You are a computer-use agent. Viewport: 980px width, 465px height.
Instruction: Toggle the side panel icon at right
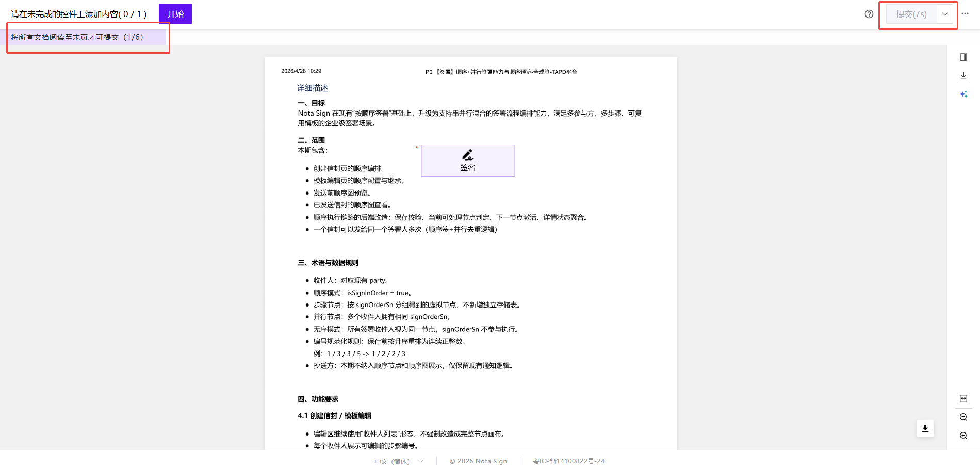pos(963,57)
